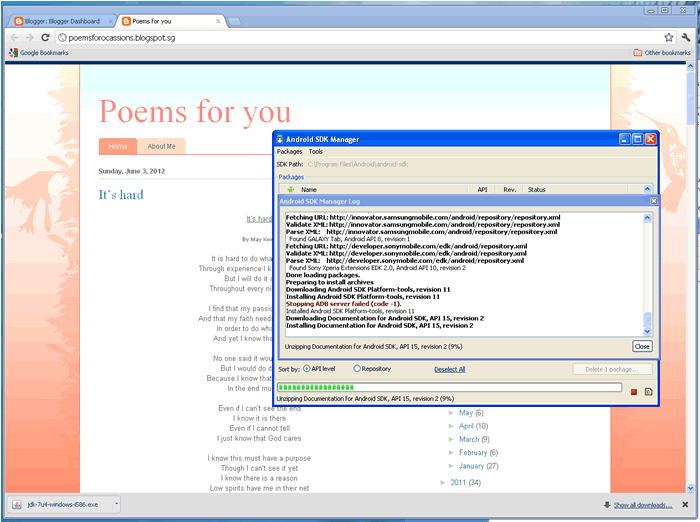Click the browser forward arrow

click(29, 38)
